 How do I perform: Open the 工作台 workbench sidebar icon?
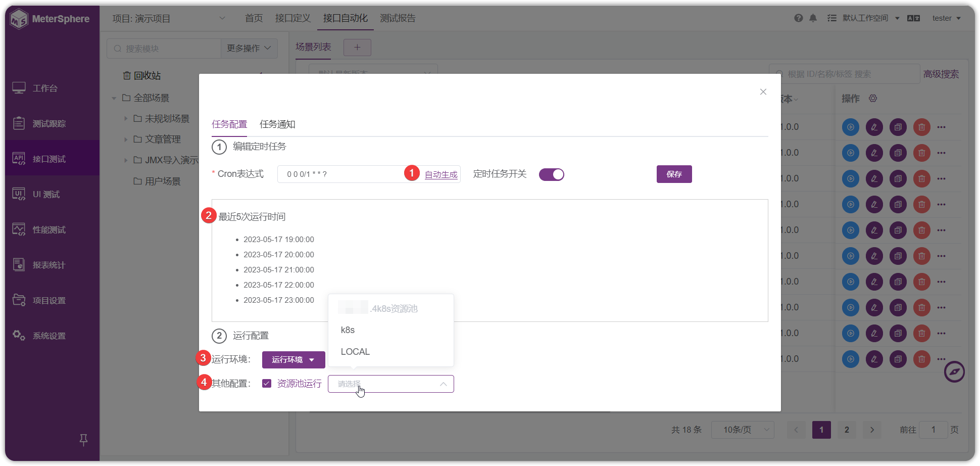pos(19,88)
